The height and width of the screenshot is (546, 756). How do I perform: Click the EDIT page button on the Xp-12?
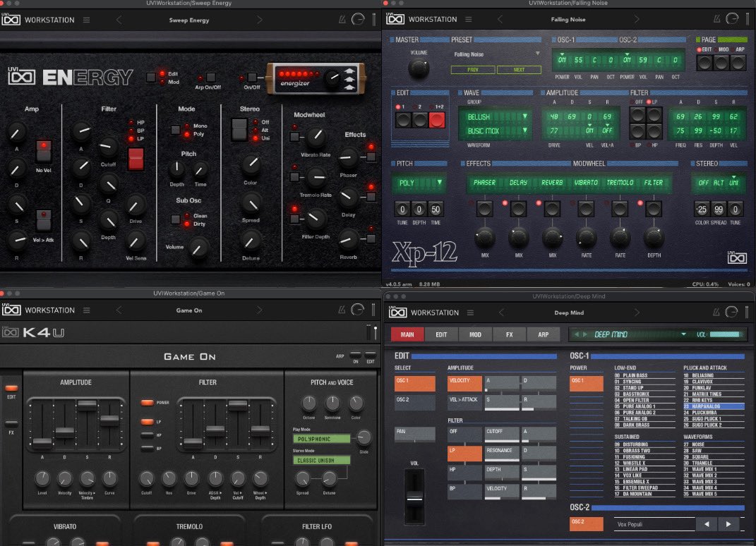point(704,63)
